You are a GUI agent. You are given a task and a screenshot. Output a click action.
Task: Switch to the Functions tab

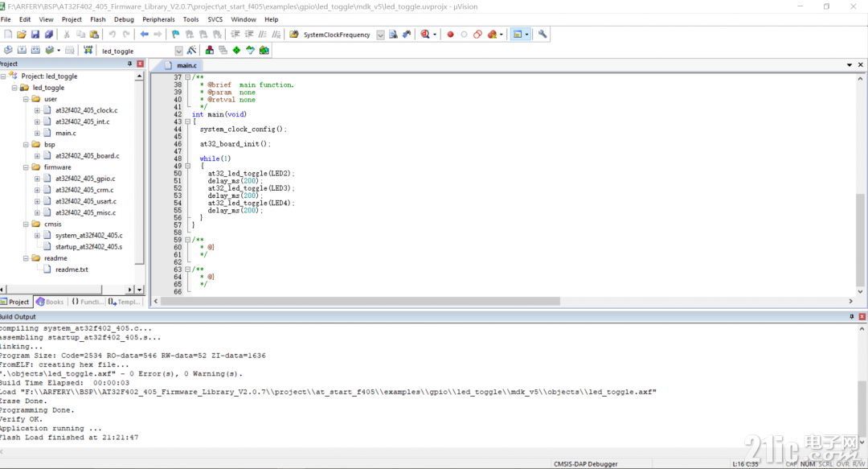(x=88, y=302)
